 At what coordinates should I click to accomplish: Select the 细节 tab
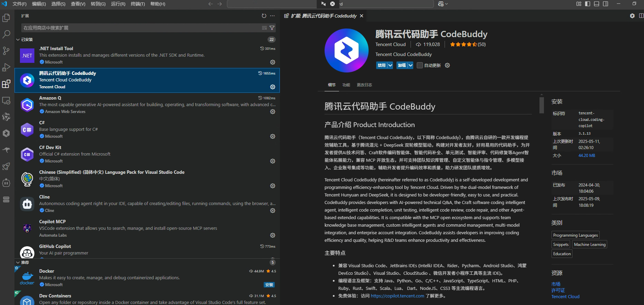pos(331,85)
